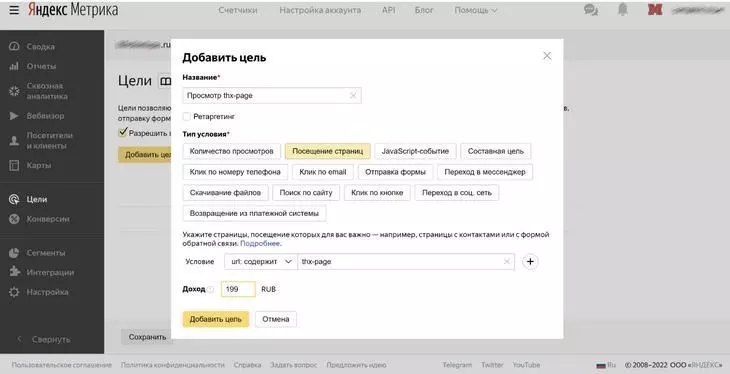
Task: Click the Яндекс Метрика logo
Action: click(72, 10)
